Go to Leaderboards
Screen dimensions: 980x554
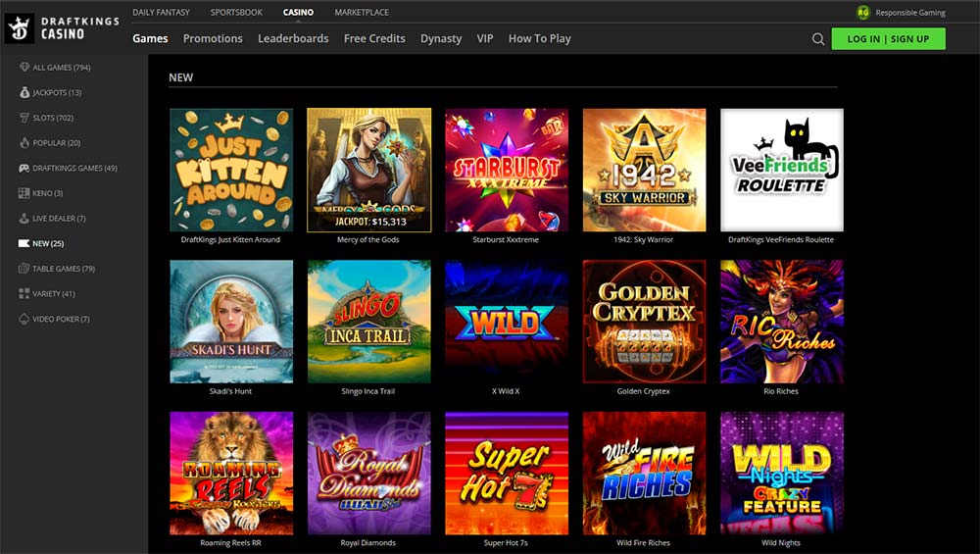pyautogui.click(x=293, y=39)
